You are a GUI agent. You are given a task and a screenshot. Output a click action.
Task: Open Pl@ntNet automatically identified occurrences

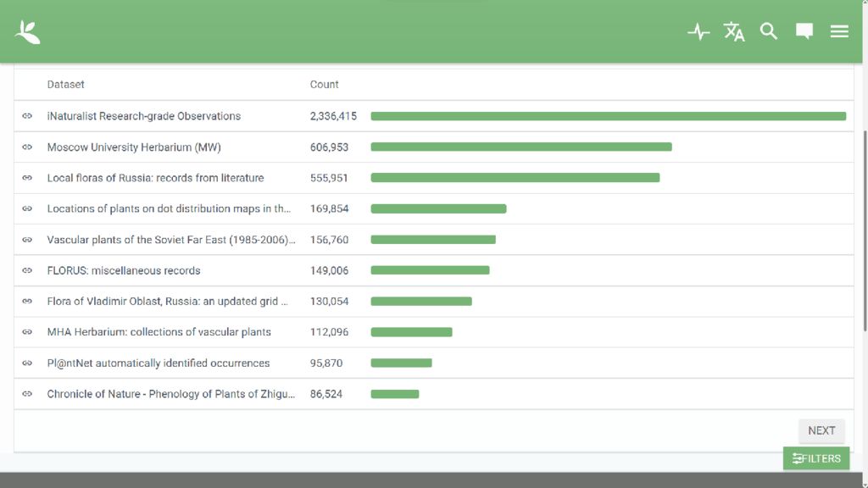pyautogui.click(x=159, y=363)
